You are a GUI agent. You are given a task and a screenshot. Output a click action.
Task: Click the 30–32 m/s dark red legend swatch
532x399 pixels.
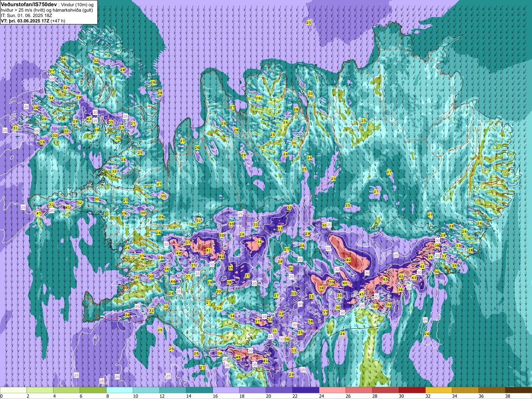click(x=412, y=390)
